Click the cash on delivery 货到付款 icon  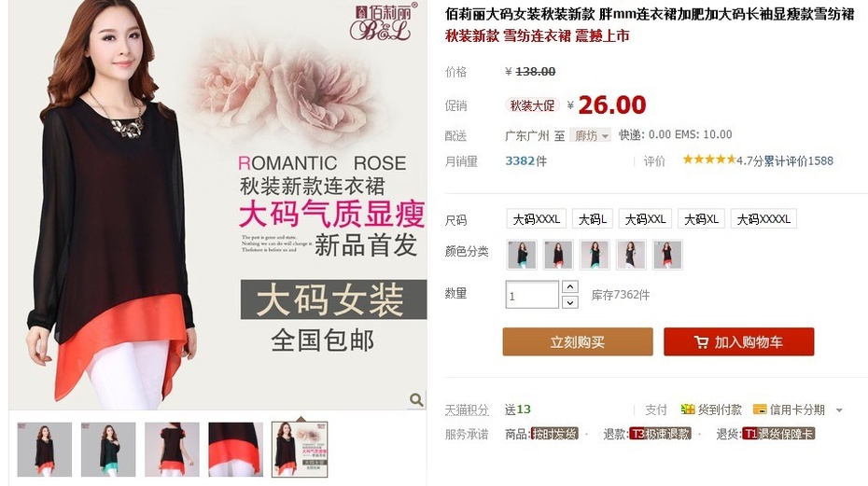coord(688,410)
